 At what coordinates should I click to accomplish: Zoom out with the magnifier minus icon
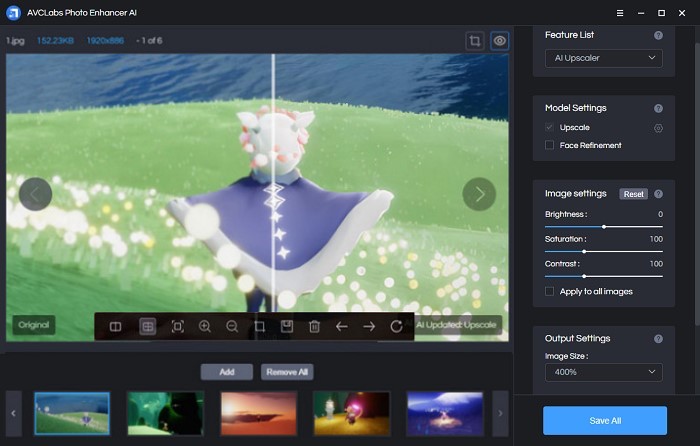coord(232,327)
